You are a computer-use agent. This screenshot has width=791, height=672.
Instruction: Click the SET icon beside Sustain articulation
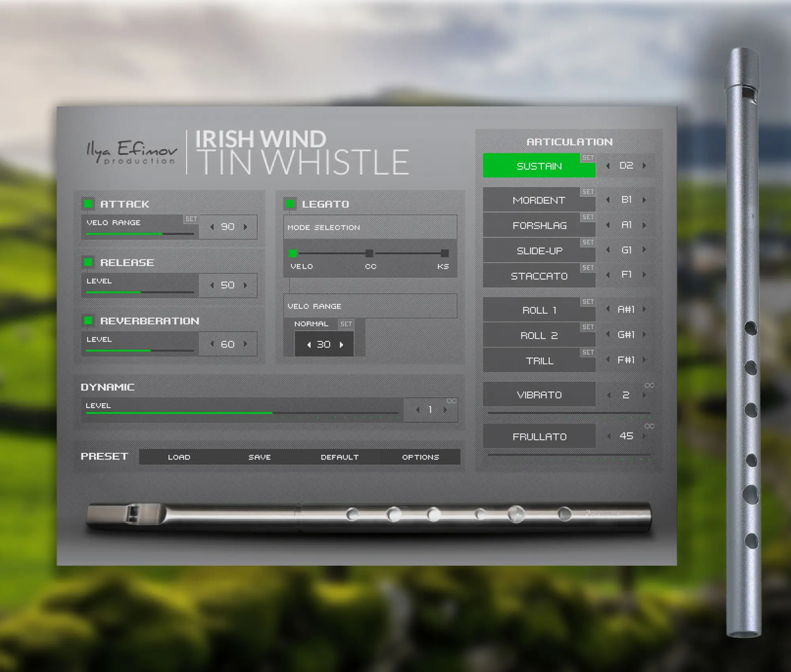pyautogui.click(x=588, y=158)
